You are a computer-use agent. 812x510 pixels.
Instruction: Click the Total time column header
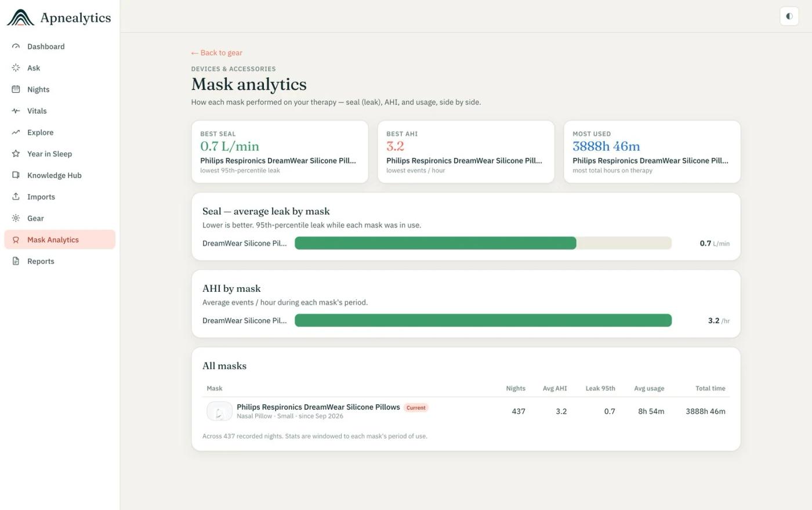coord(710,389)
